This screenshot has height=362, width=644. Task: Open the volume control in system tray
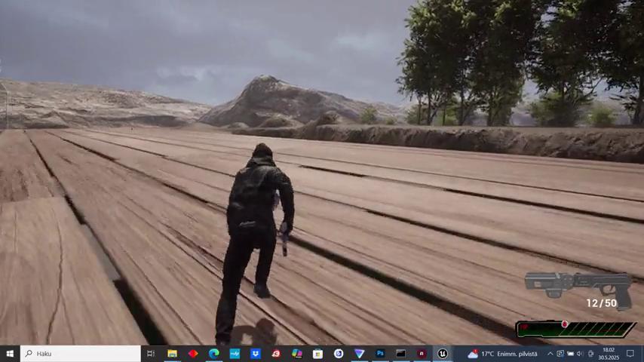pyautogui.click(x=581, y=353)
